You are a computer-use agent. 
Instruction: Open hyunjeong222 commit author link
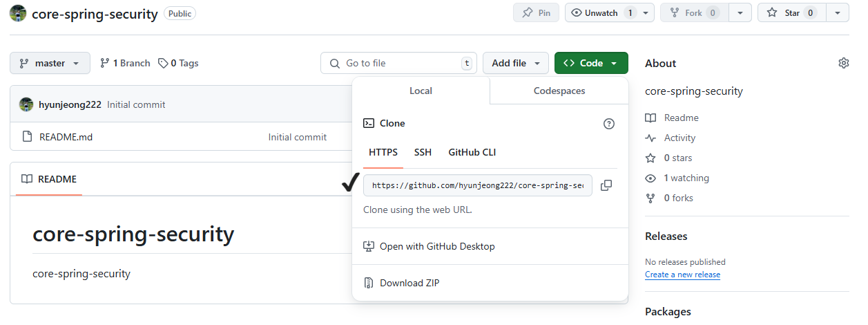pyautogui.click(x=70, y=104)
